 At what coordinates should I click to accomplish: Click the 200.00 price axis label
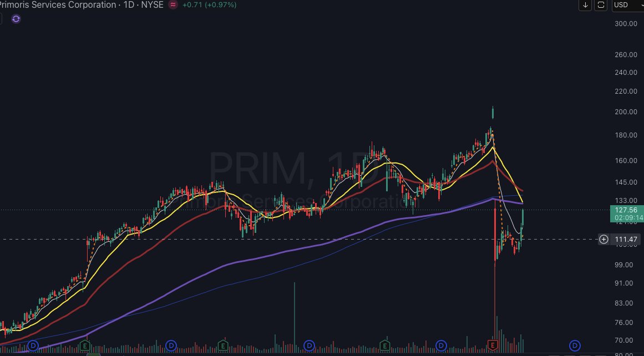(x=626, y=111)
